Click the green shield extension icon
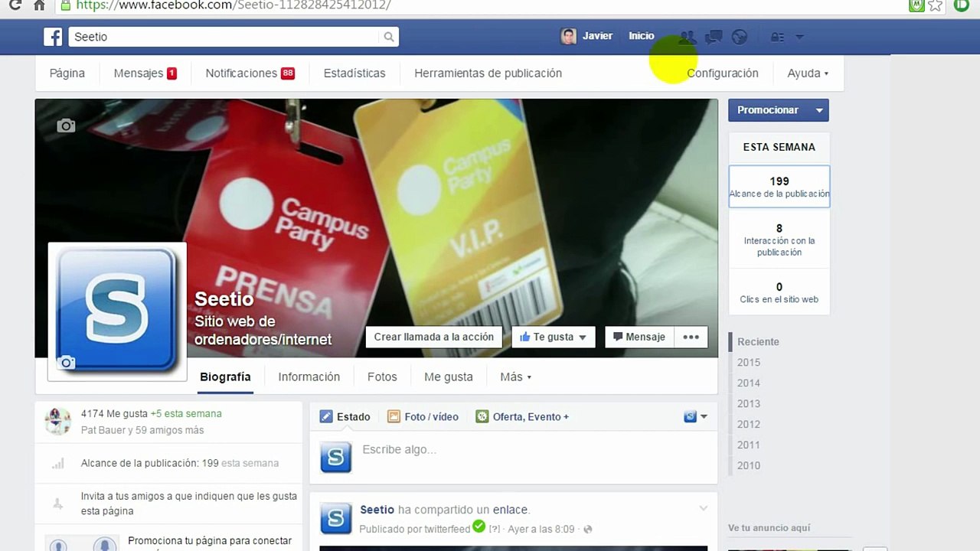The image size is (980, 551). (916, 5)
